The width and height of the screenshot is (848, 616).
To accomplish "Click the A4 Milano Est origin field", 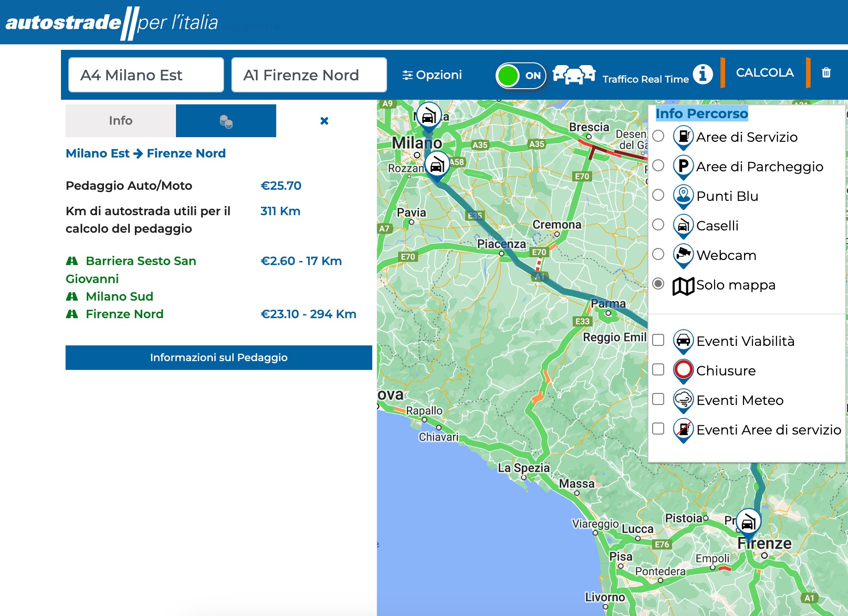I will [146, 75].
